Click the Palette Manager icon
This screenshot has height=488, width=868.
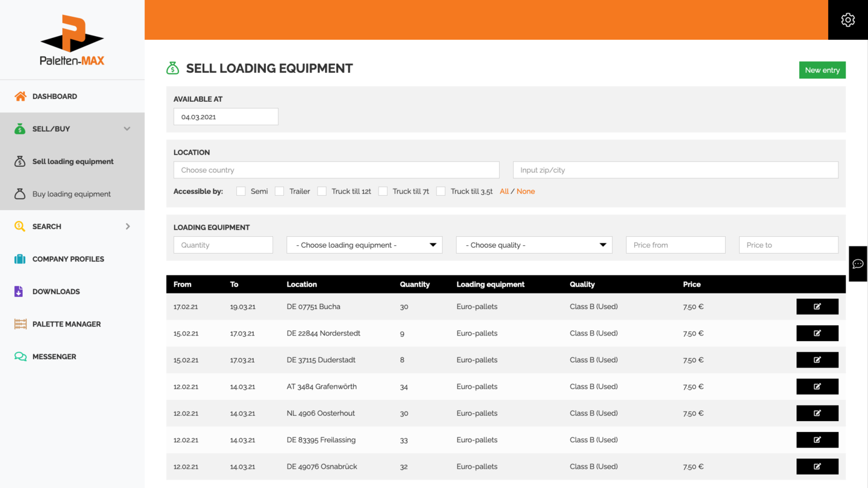coord(20,324)
